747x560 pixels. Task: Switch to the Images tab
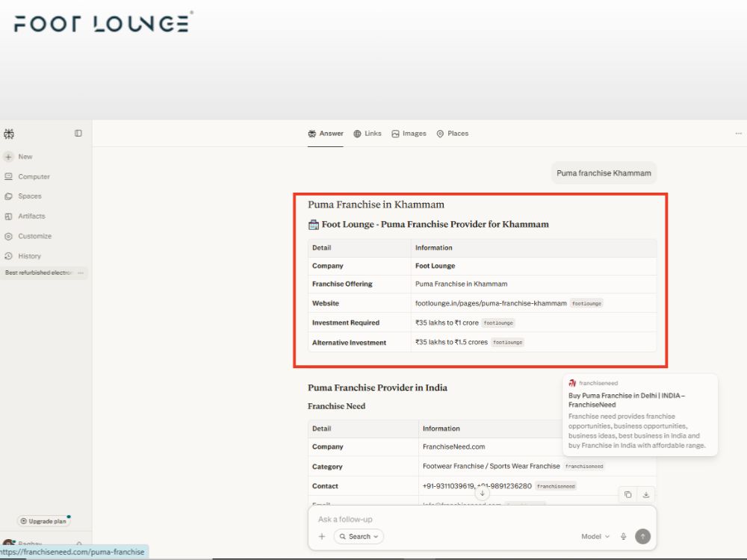(409, 134)
